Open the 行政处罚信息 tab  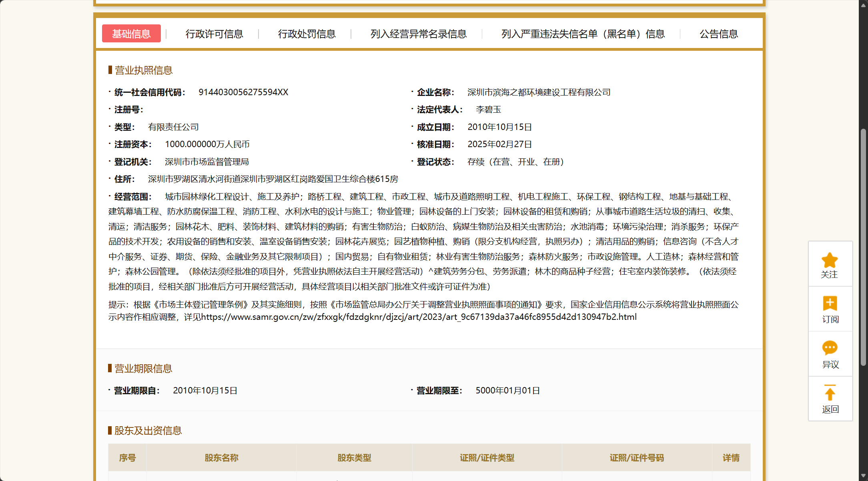tap(307, 34)
